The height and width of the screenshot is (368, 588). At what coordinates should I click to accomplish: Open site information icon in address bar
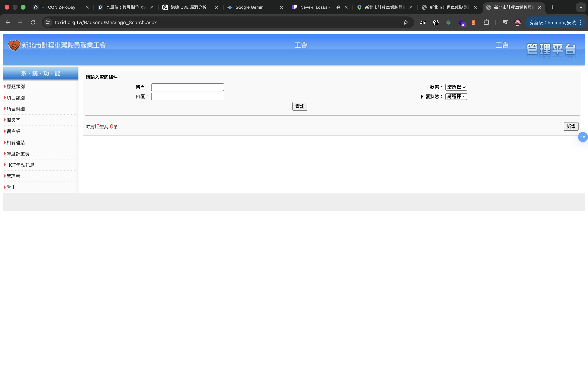pos(48,22)
